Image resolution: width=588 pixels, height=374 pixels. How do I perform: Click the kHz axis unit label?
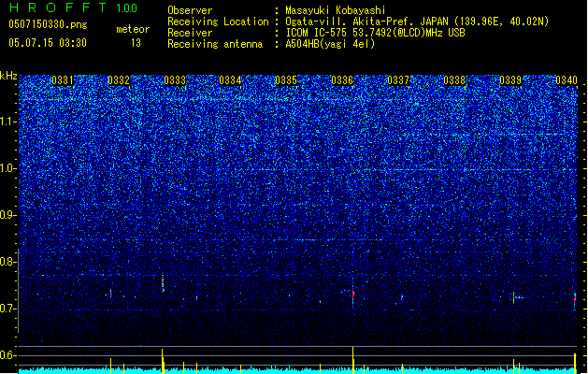click(x=8, y=76)
